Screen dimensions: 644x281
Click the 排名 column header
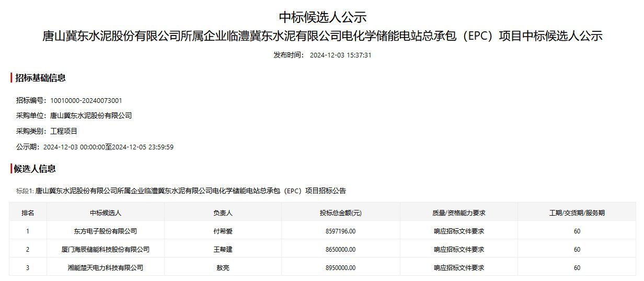28,213
